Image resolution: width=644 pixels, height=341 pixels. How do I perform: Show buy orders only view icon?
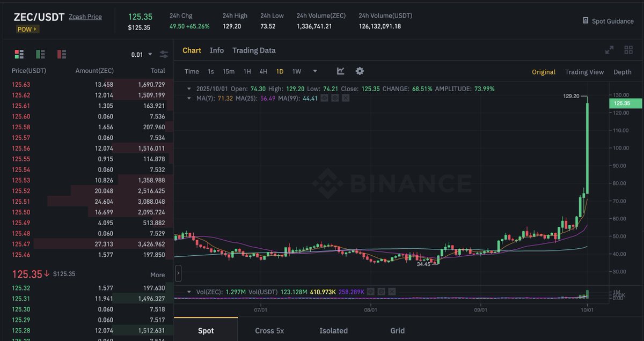pyautogui.click(x=40, y=54)
